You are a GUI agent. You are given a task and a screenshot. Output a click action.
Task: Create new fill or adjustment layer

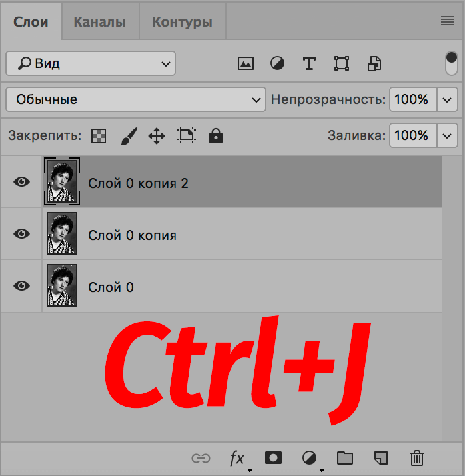[309, 458]
